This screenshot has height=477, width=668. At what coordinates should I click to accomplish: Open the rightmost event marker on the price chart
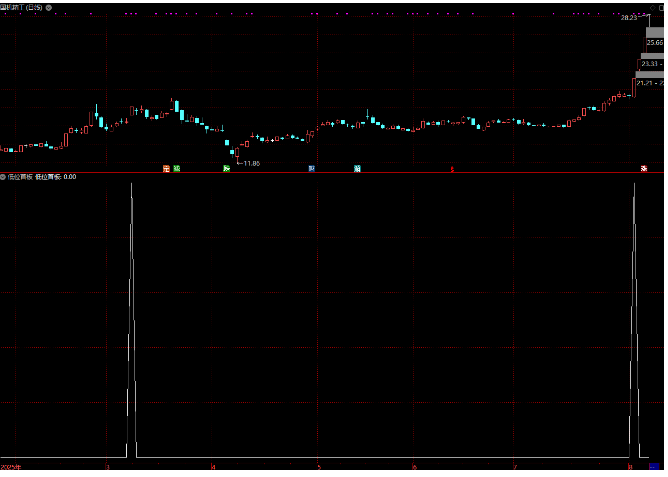644,169
